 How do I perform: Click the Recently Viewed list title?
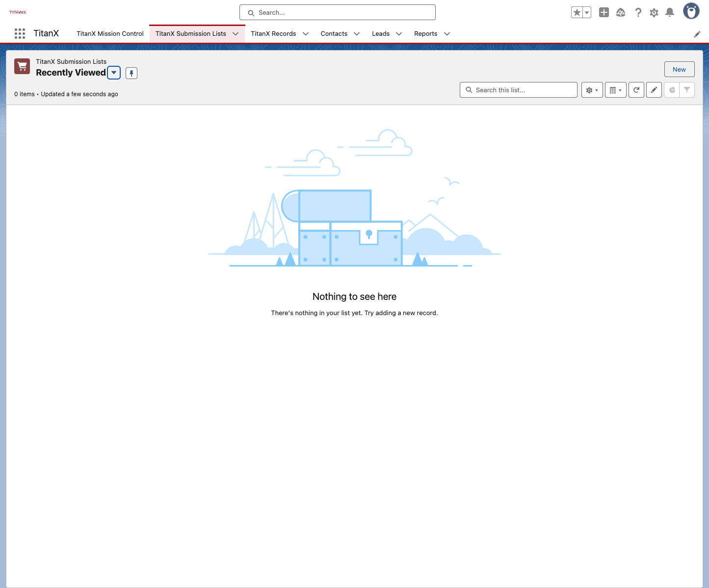coord(71,73)
